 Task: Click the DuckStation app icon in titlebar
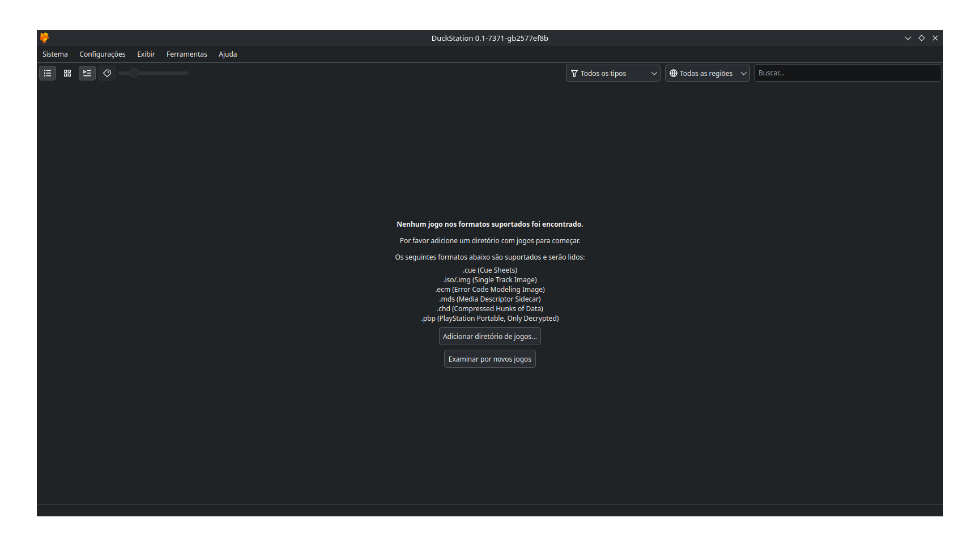coord(44,37)
